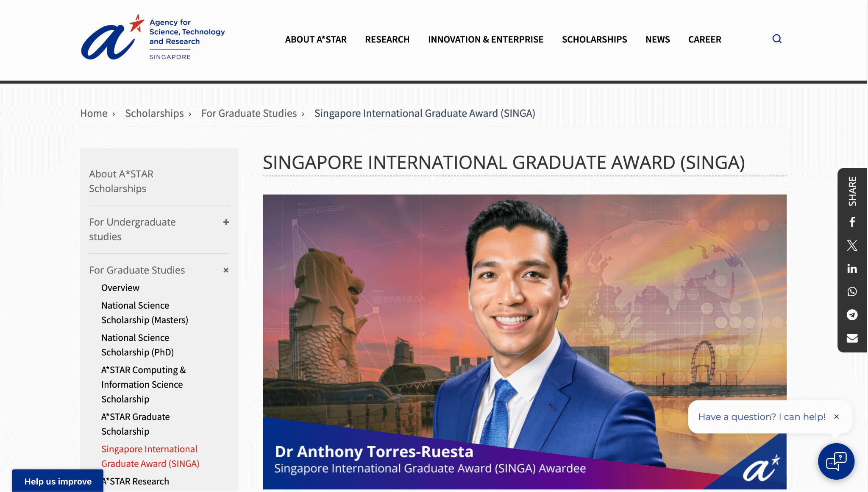Navigate to Home via the breadcrumb
This screenshot has height=492, width=868.
pos(93,113)
